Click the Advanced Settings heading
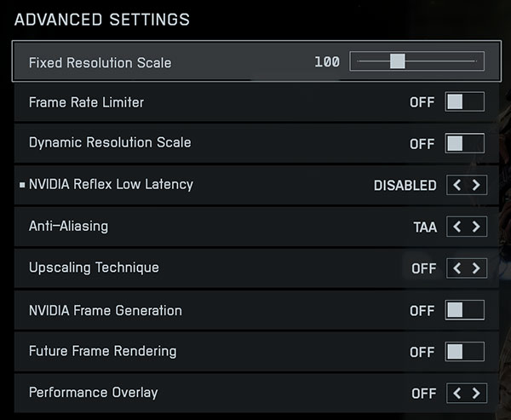511x420 pixels. (102, 19)
